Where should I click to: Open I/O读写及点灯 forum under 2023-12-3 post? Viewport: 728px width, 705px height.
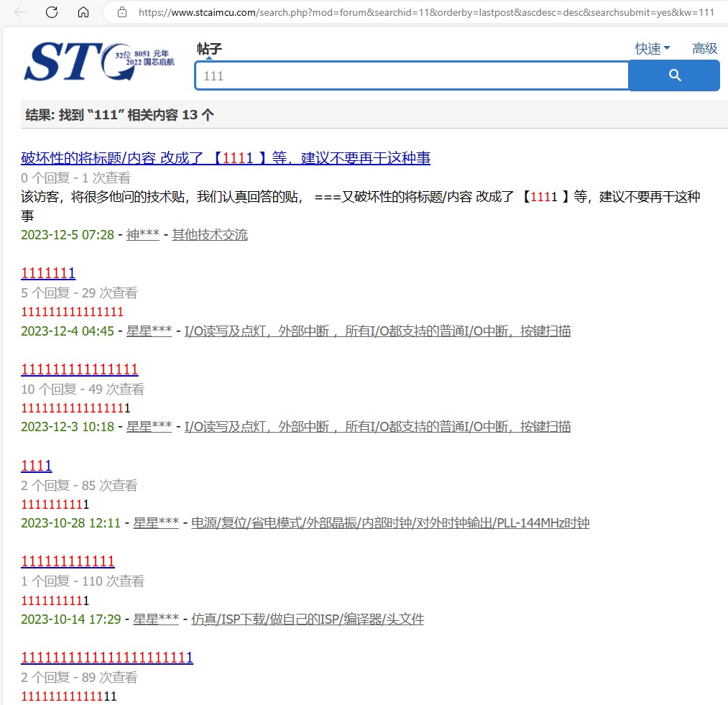377,426
